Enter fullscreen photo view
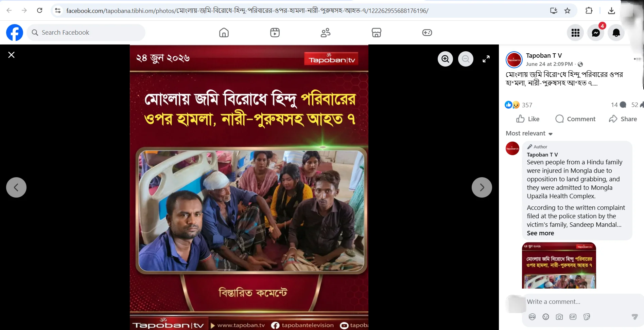 coord(486,59)
